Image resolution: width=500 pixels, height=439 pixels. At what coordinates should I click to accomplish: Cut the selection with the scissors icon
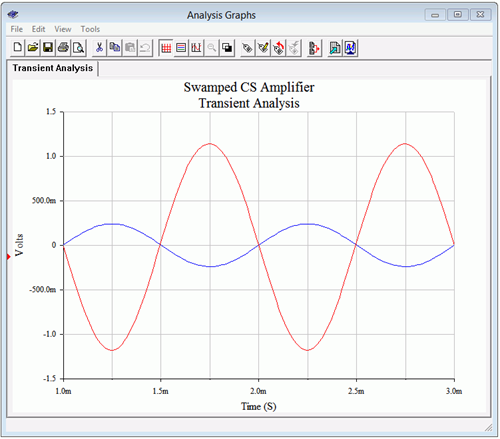tap(99, 48)
